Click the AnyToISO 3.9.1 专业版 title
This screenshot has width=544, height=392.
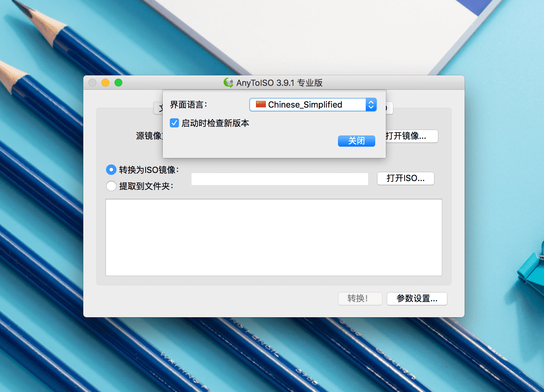click(x=279, y=83)
